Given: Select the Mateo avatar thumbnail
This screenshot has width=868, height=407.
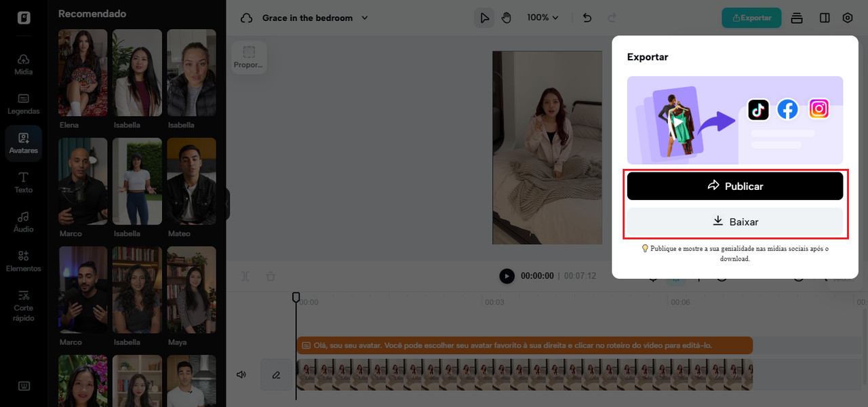Looking at the screenshot, I should 191,182.
